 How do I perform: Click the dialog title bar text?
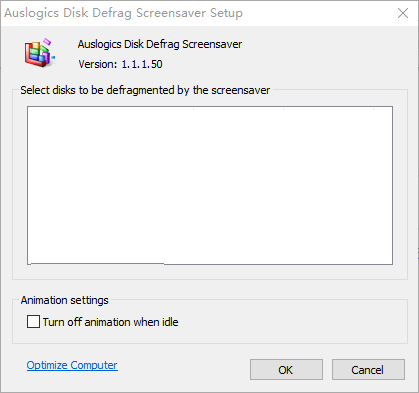(123, 13)
